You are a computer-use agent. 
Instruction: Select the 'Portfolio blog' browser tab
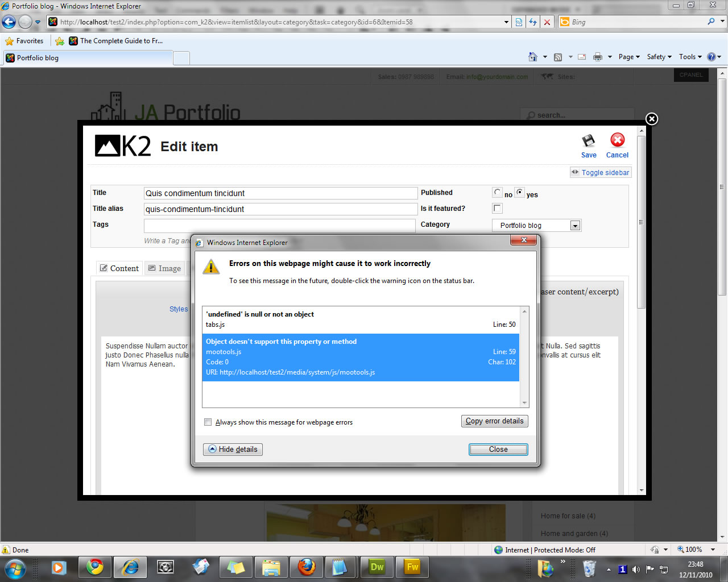tap(88, 58)
